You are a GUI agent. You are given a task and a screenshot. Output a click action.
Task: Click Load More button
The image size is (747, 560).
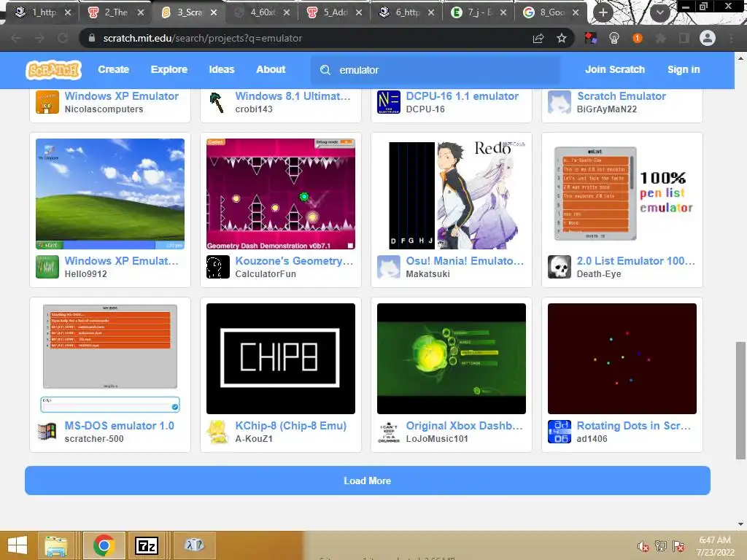click(368, 481)
